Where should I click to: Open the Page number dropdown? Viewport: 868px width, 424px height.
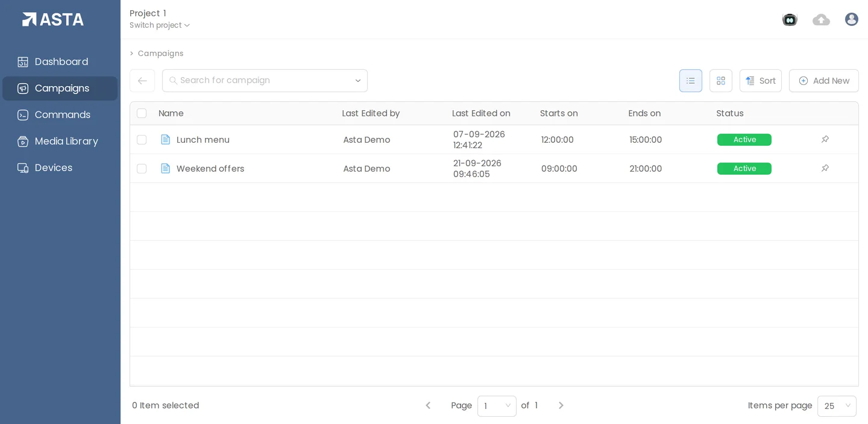[x=497, y=406]
